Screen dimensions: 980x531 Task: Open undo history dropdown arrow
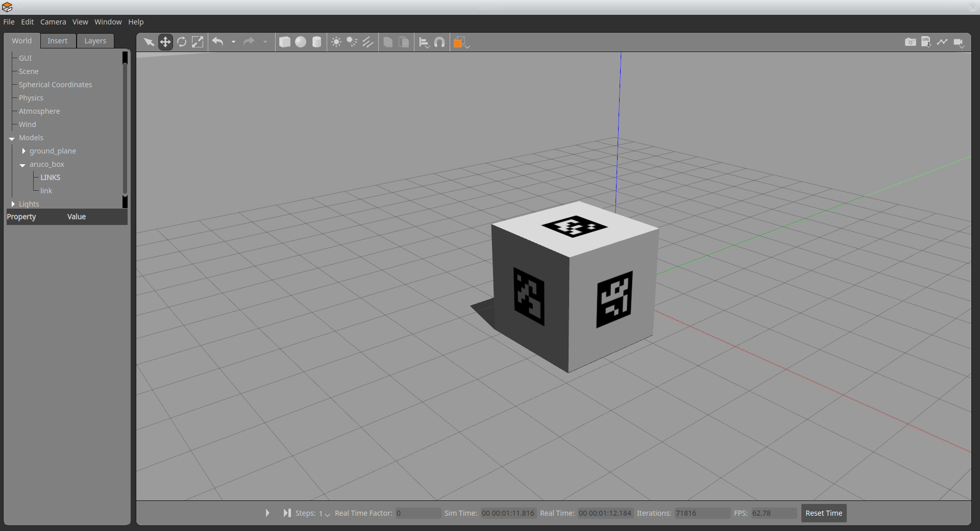tap(234, 42)
